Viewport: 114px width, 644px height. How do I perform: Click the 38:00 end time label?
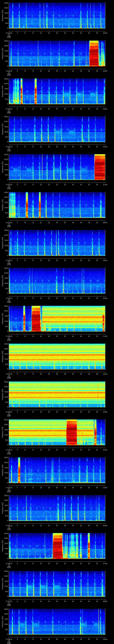[105, 601]
